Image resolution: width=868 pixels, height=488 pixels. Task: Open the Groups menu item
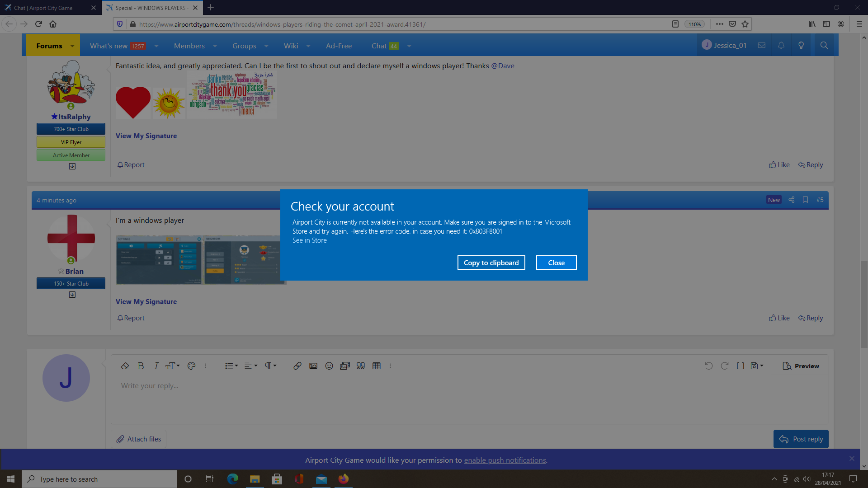(x=244, y=46)
